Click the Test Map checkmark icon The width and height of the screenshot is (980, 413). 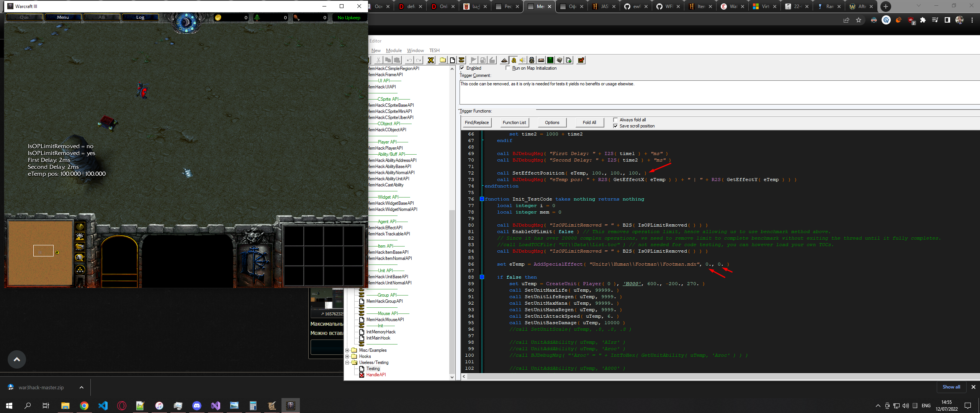pyautogui.click(x=581, y=60)
